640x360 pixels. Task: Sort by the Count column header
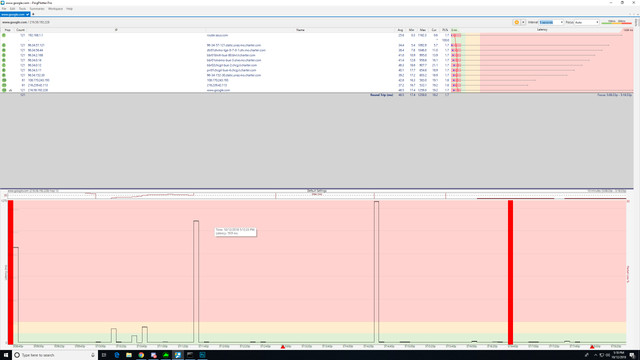[x=20, y=30]
